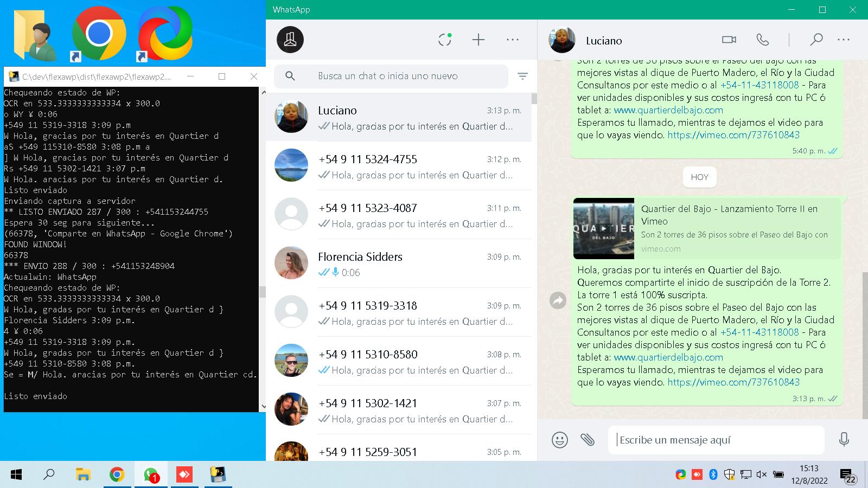
Task: Click profile picture of 5302-1421 contact
Action: 291,409
